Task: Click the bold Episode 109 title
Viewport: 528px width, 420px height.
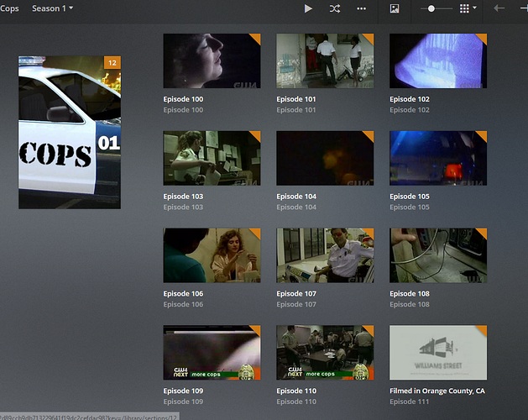Action: pos(183,391)
